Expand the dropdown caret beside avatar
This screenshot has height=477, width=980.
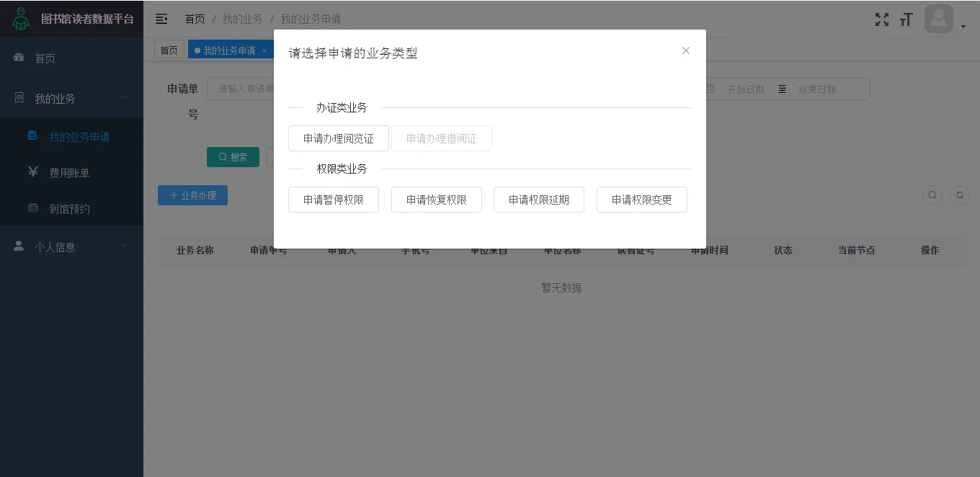[963, 27]
